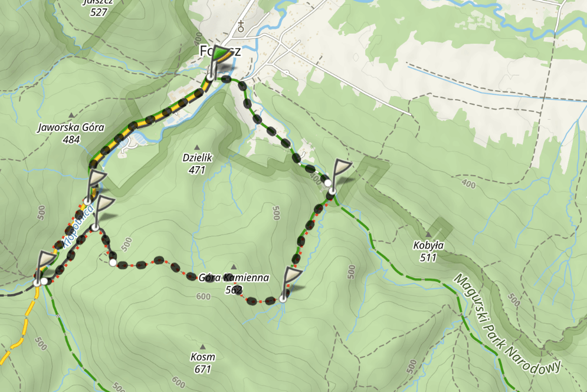
Task: Select the white waypoint where trail turns toward Góra Kamienna
Action: (x=113, y=263)
